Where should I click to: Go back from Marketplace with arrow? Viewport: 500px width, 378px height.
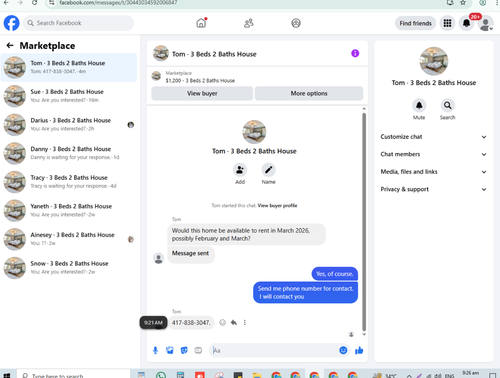[10, 46]
